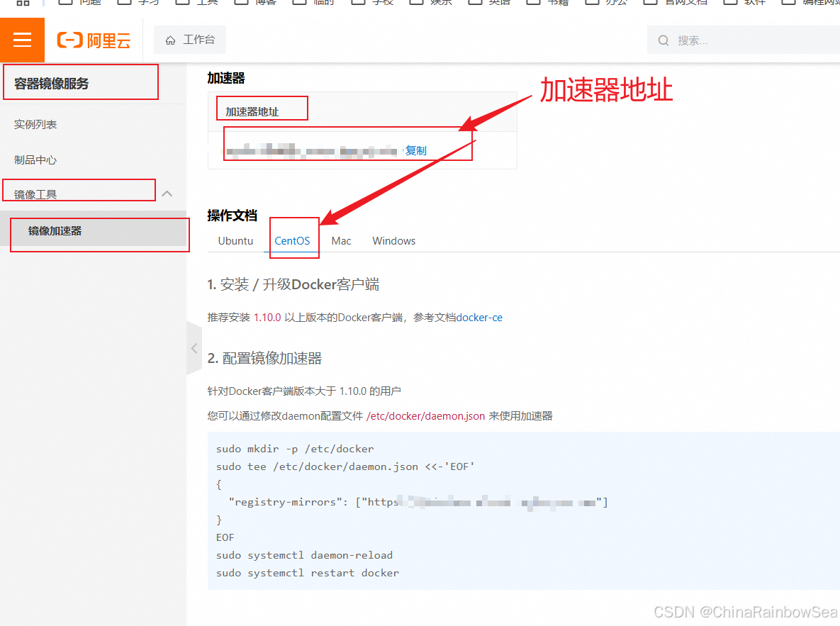
Task: Collapse the sidebar with the arrow handle
Action: point(194,348)
